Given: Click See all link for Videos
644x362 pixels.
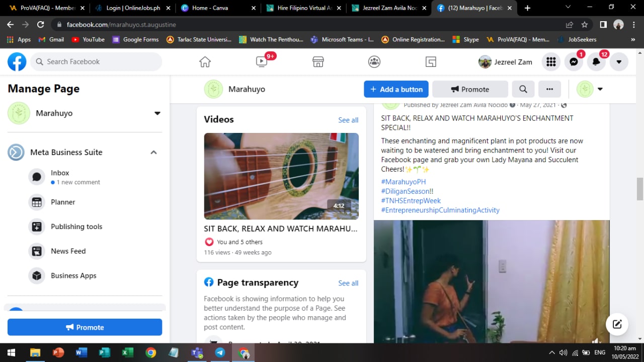Looking at the screenshot, I should (x=348, y=120).
